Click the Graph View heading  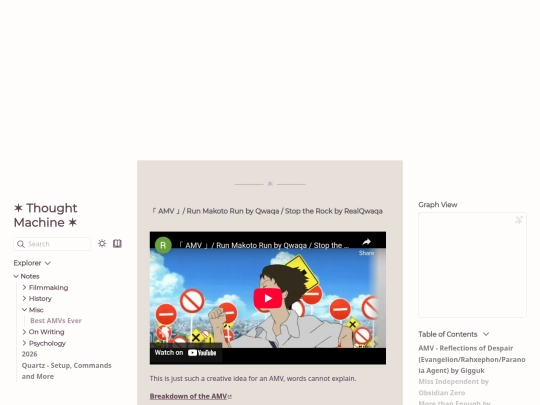click(438, 205)
